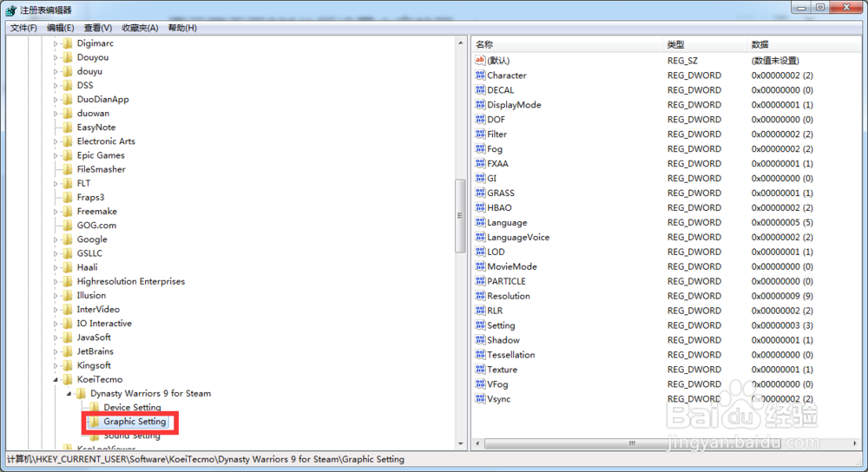This screenshot has height=472, width=868.
Task: Open the 文件(F) menu
Action: (23, 28)
